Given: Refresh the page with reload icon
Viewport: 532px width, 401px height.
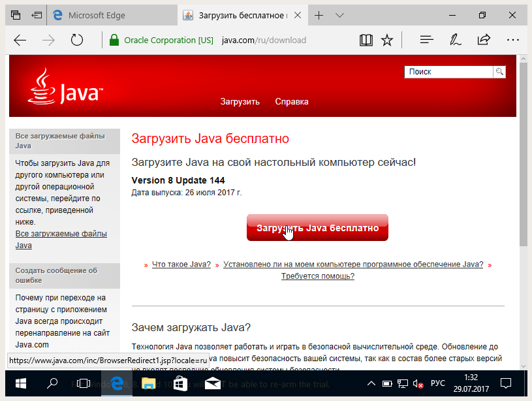Looking at the screenshot, I should click(x=77, y=40).
